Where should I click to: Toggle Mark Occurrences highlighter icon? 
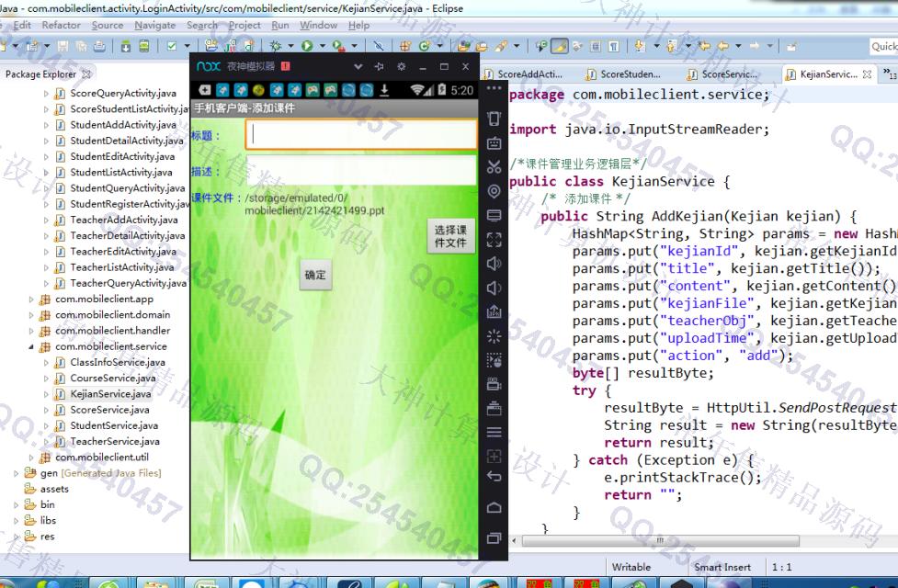pos(560,46)
